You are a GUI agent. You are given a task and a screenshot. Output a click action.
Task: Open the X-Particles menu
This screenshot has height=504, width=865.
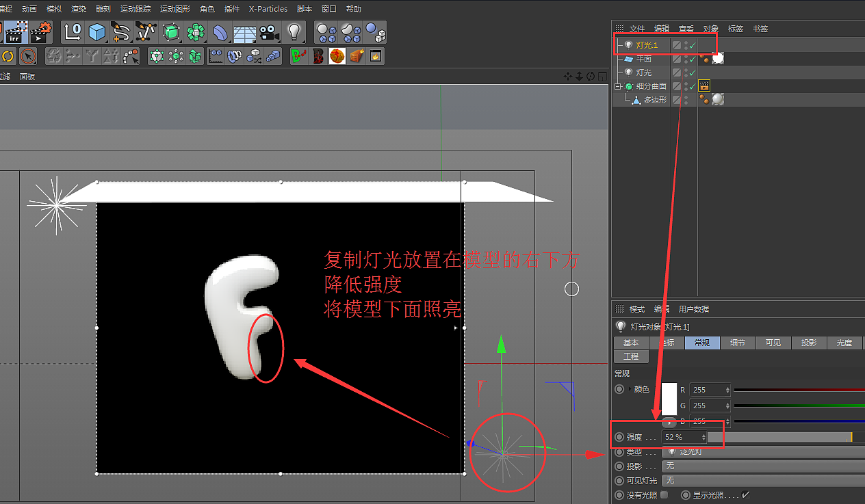coord(268,9)
